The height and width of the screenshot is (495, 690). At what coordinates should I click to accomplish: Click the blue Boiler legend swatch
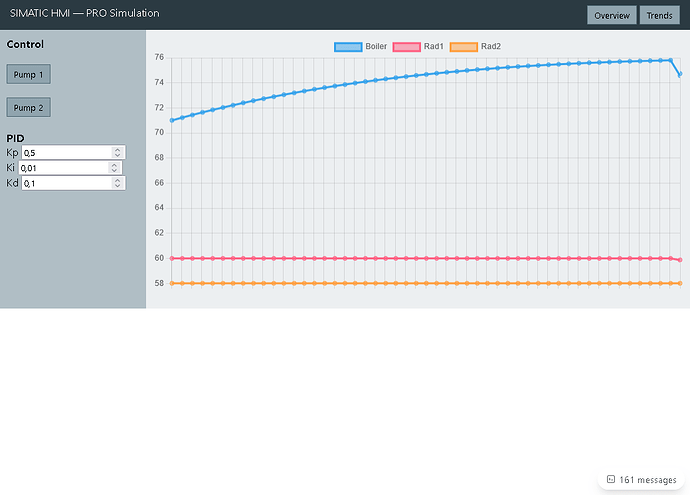pyautogui.click(x=347, y=47)
